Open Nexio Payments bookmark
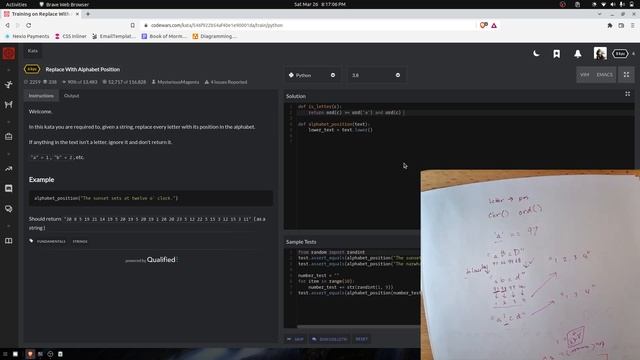This screenshot has height=360, width=640. point(27,36)
